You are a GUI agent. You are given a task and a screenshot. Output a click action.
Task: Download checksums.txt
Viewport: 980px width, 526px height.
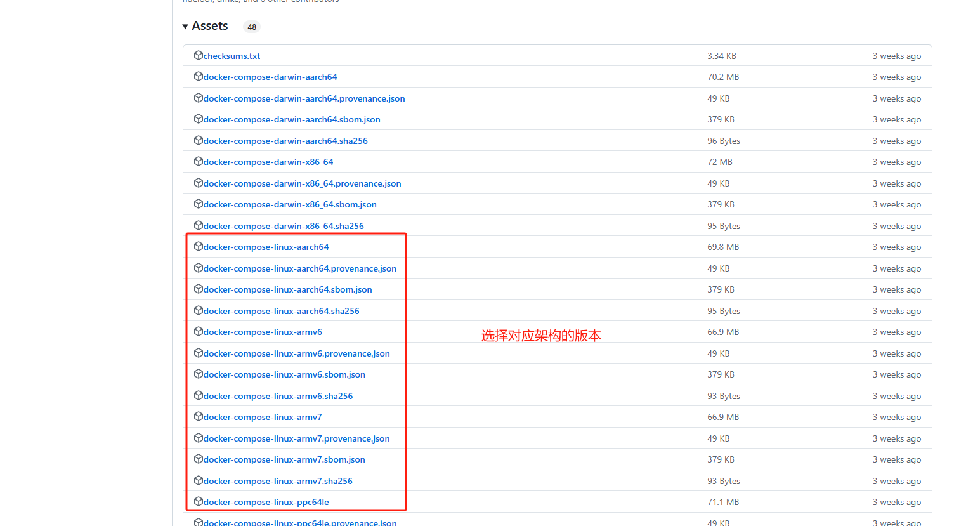click(232, 56)
